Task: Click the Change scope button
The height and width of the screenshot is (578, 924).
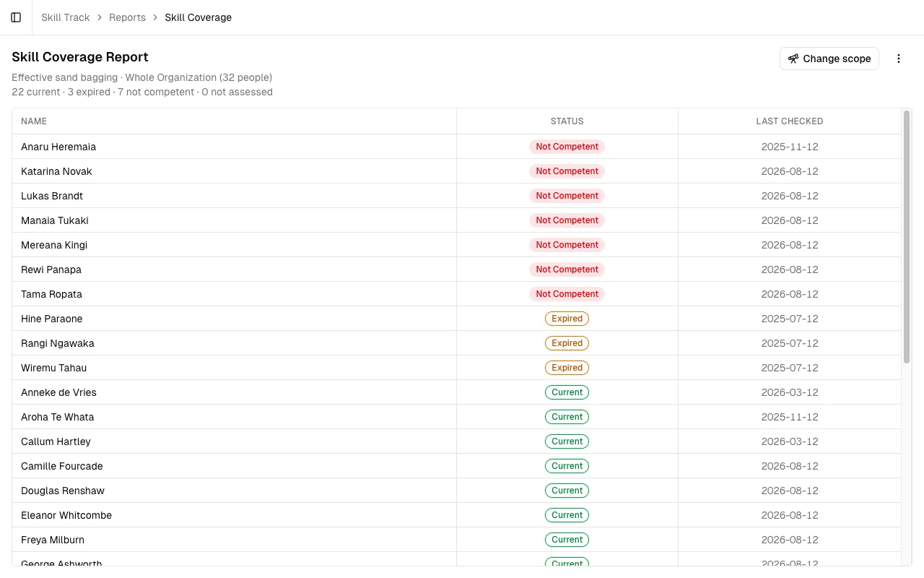Action: (x=829, y=59)
